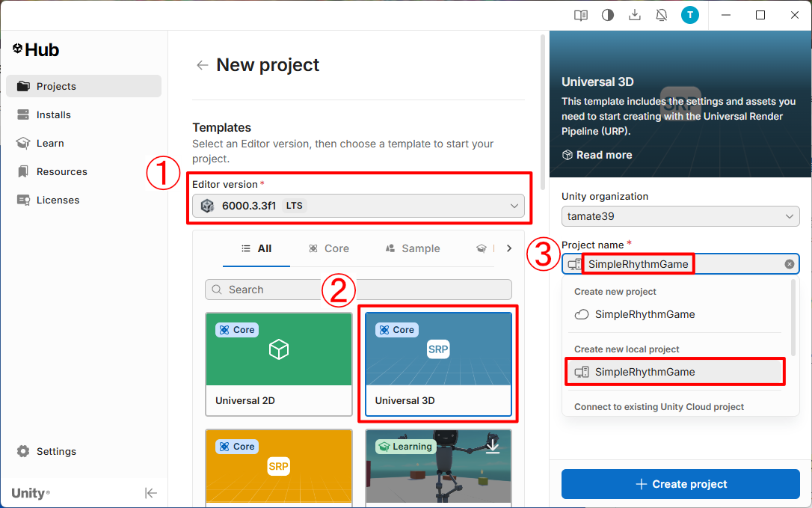Click the template Search field

pos(359,290)
